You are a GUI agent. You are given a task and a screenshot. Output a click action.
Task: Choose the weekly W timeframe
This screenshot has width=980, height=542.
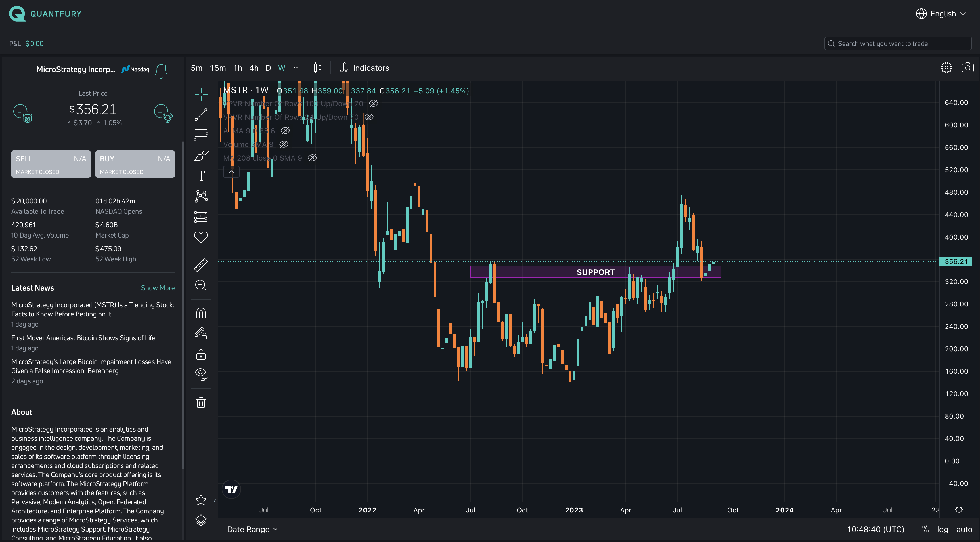(282, 68)
